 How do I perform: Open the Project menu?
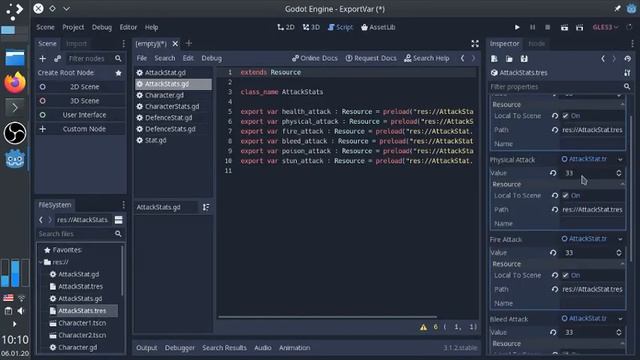click(x=73, y=27)
